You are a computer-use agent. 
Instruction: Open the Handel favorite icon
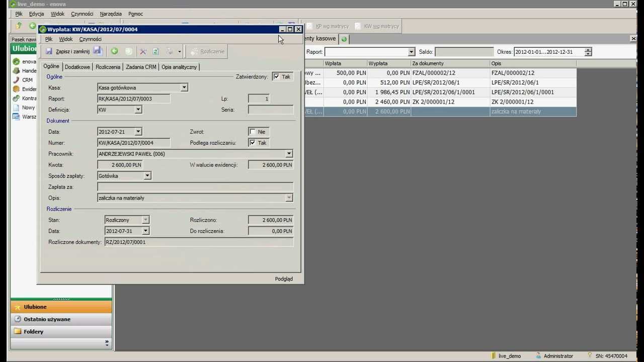16,70
